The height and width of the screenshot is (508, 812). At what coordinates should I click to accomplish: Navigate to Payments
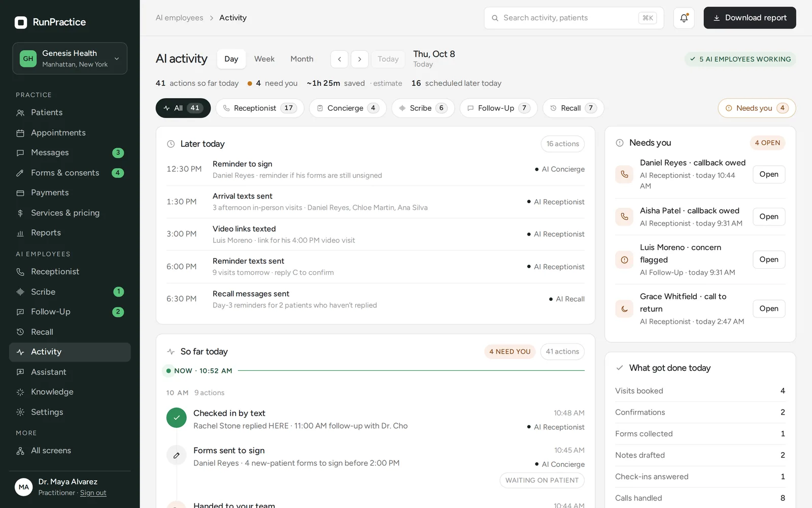point(70,193)
